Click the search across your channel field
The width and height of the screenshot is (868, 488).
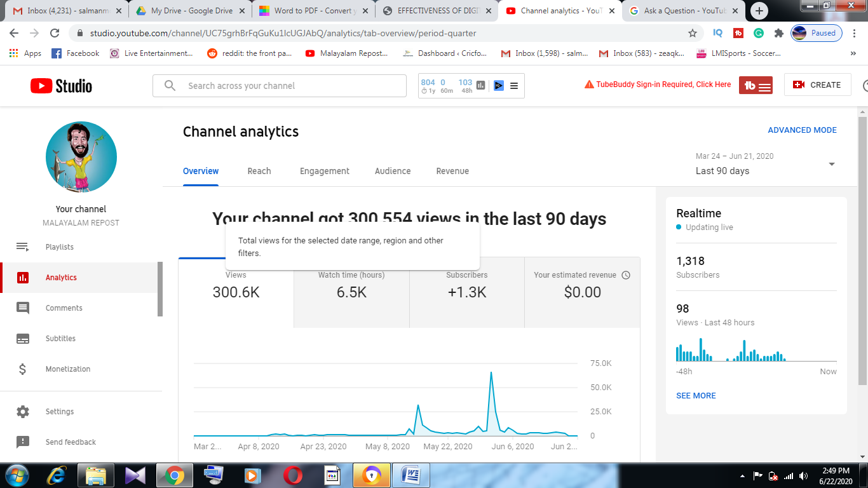[280, 86]
